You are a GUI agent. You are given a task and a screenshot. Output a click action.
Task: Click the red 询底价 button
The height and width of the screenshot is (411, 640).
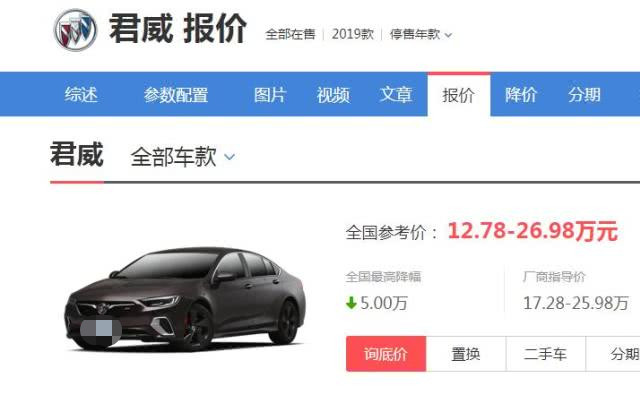point(386,354)
